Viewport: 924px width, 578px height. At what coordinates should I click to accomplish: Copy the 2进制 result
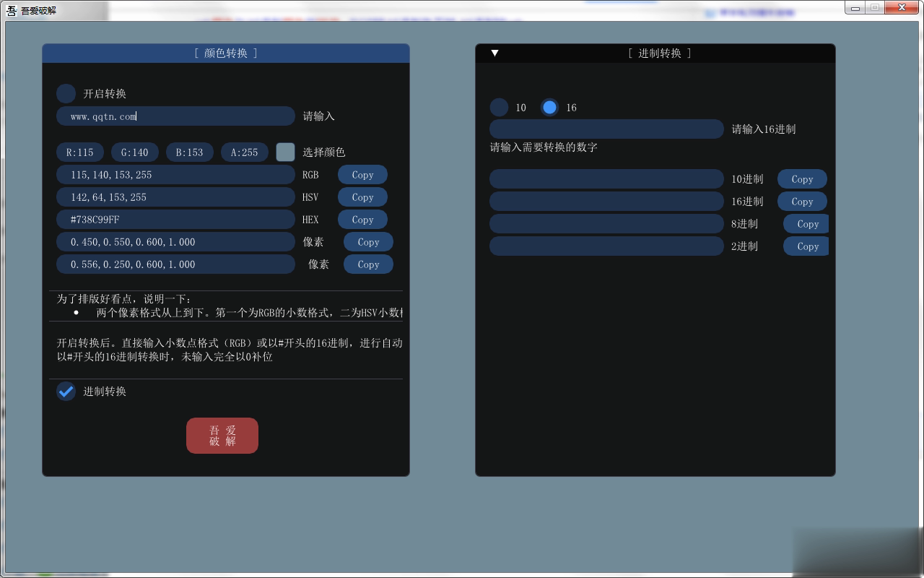pyautogui.click(x=806, y=246)
